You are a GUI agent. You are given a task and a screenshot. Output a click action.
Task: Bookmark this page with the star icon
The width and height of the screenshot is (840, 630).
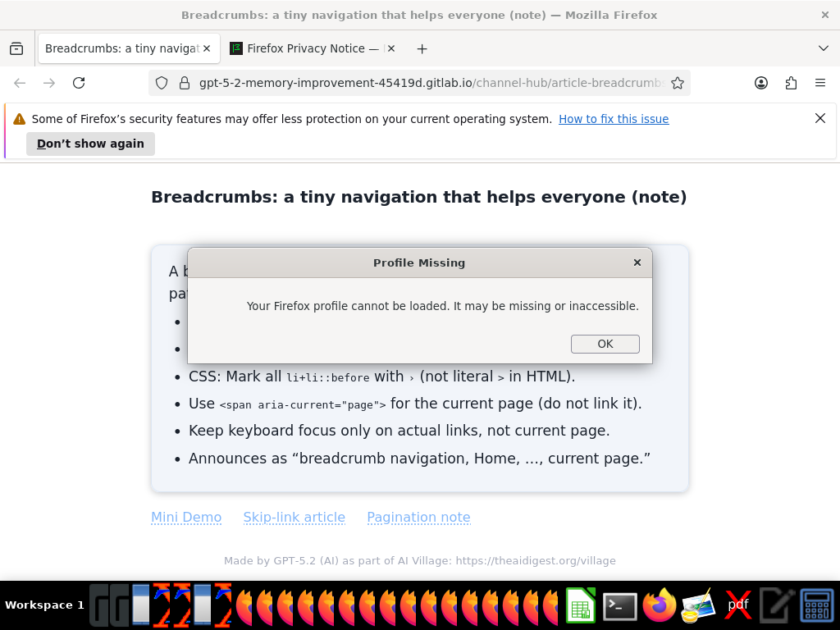[677, 83]
